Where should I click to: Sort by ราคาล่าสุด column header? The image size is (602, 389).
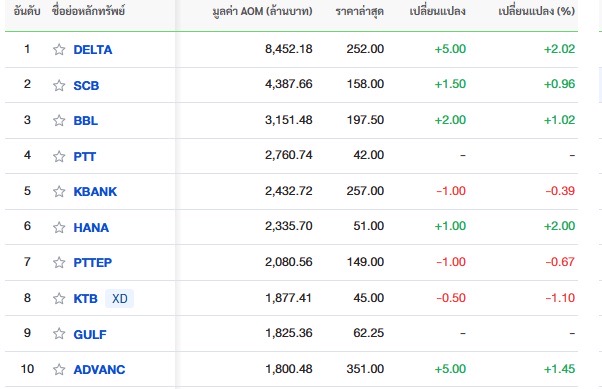[359, 11]
